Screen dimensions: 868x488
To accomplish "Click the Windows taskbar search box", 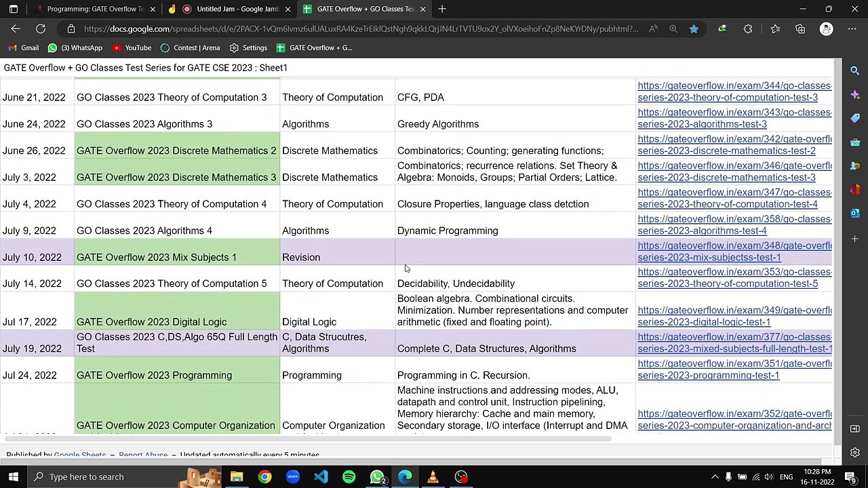I will coord(125,476).
